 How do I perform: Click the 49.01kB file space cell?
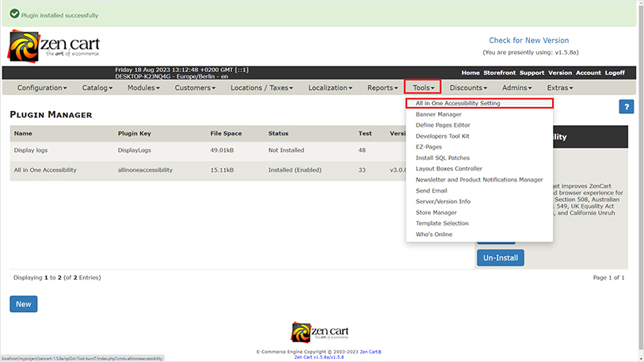click(x=222, y=151)
